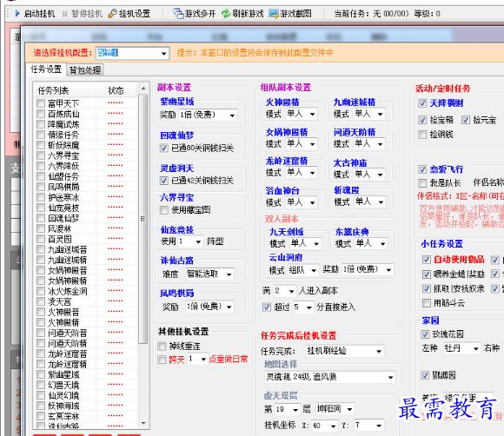Click 任务列表 column header
The image size is (504, 436).
[x=64, y=90]
